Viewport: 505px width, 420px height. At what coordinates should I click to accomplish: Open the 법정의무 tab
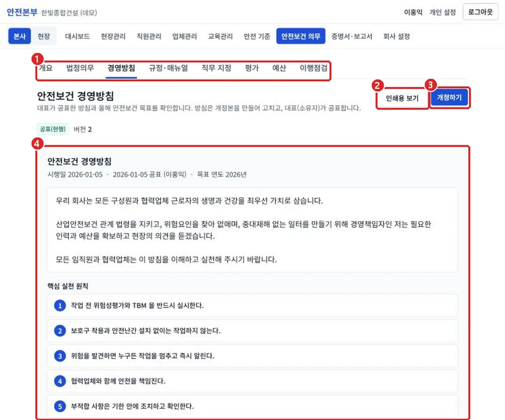[80, 68]
